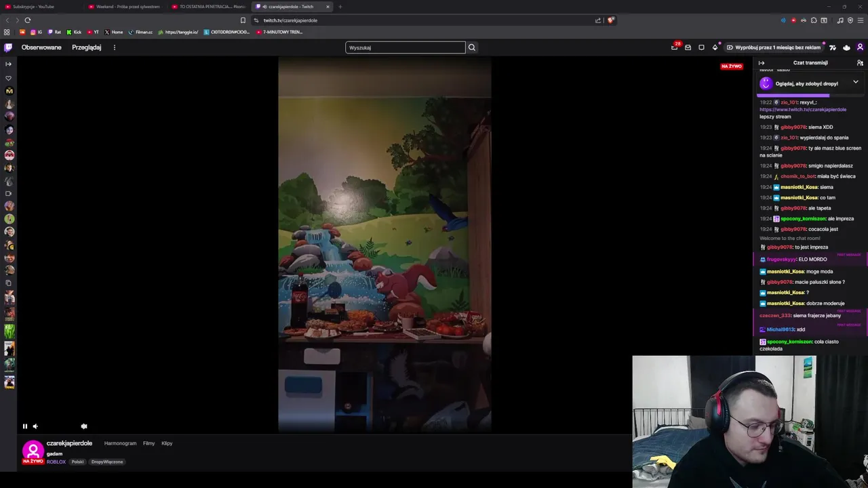This screenshot has height=488, width=868.
Task: Click username czeczen_333 in chat
Action: 775,315
